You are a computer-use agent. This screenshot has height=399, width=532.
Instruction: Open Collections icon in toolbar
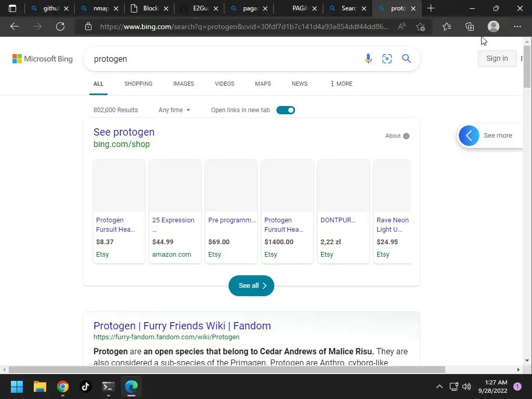[470, 26]
